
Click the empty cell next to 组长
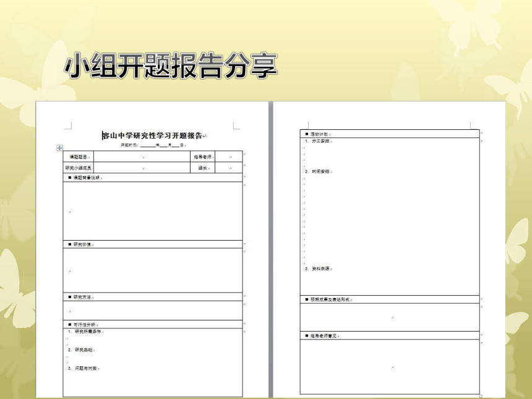click(x=229, y=168)
